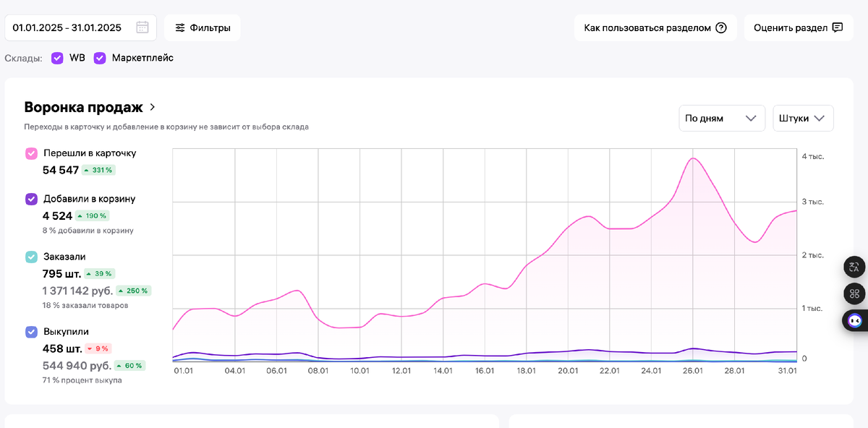Expand the По дням period dropdown
The image size is (868, 428).
tap(721, 119)
